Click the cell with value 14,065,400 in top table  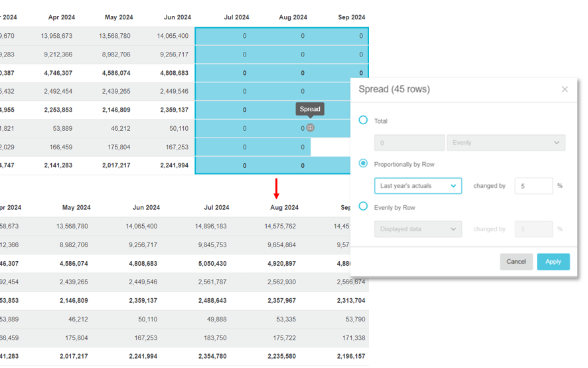[x=173, y=36]
